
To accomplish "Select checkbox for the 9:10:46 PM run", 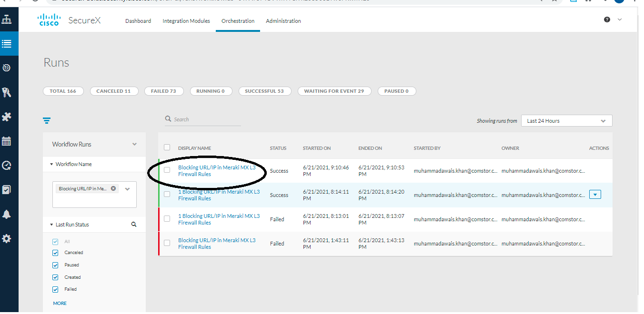I will pyautogui.click(x=167, y=170).
